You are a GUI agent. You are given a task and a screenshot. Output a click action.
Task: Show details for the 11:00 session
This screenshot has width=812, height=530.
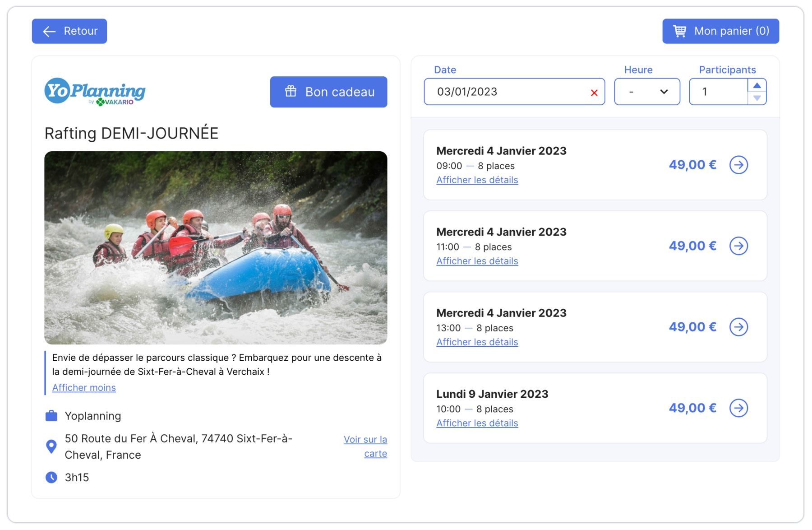tap(477, 261)
